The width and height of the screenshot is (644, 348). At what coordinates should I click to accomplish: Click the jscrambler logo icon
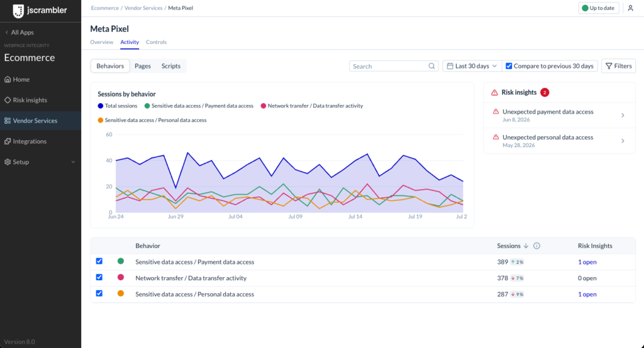(x=18, y=11)
